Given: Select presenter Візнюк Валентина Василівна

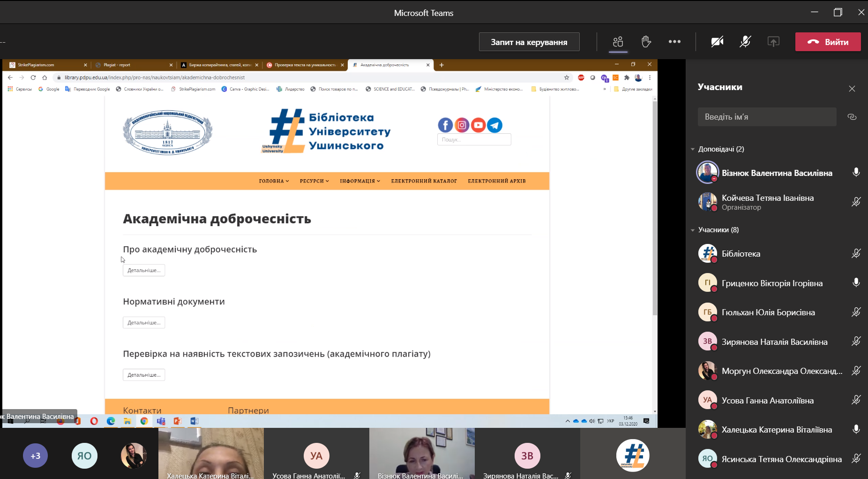Looking at the screenshot, I should 778,173.
